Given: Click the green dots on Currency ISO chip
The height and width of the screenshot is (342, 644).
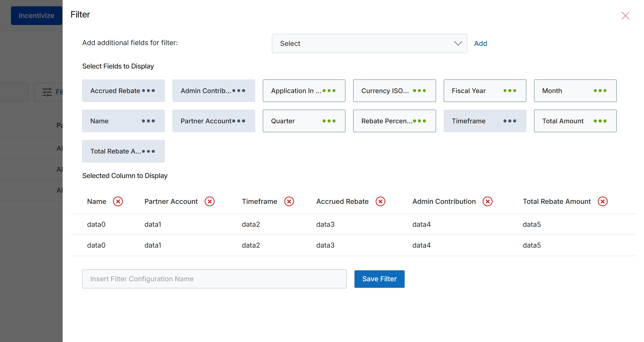Looking at the screenshot, I should (x=419, y=91).
